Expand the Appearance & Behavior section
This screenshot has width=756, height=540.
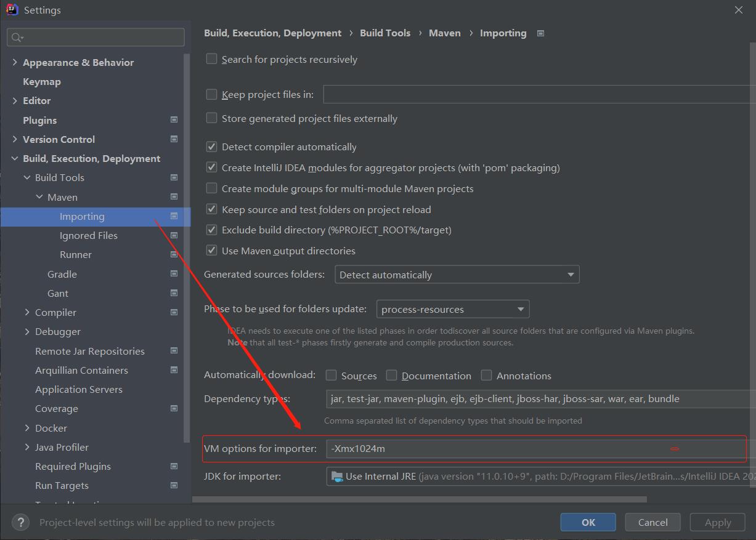pos(15,62)
